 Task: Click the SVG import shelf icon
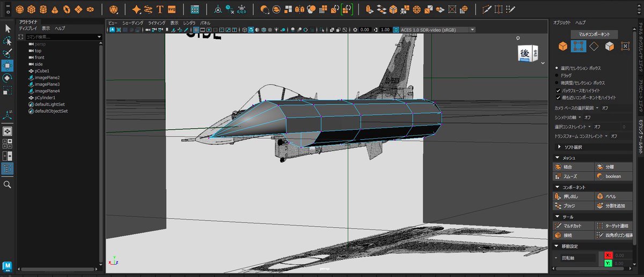tap(172, 9)
